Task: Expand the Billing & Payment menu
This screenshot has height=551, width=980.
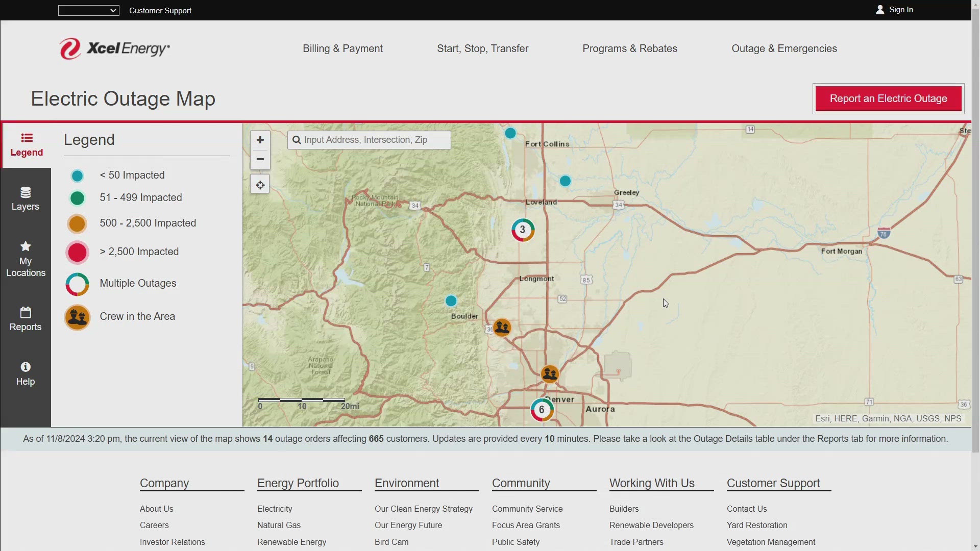Action: click(x=344, y=48)
